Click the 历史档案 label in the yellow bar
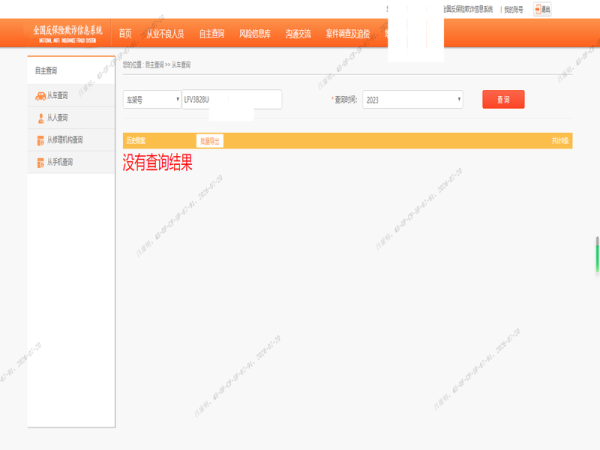600x450 pixels. pos(136,140)
